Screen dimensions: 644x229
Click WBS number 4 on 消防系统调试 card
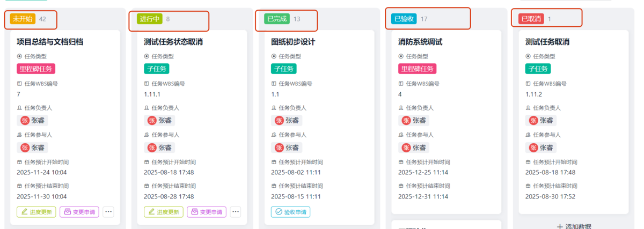click(x=400, y=94)
